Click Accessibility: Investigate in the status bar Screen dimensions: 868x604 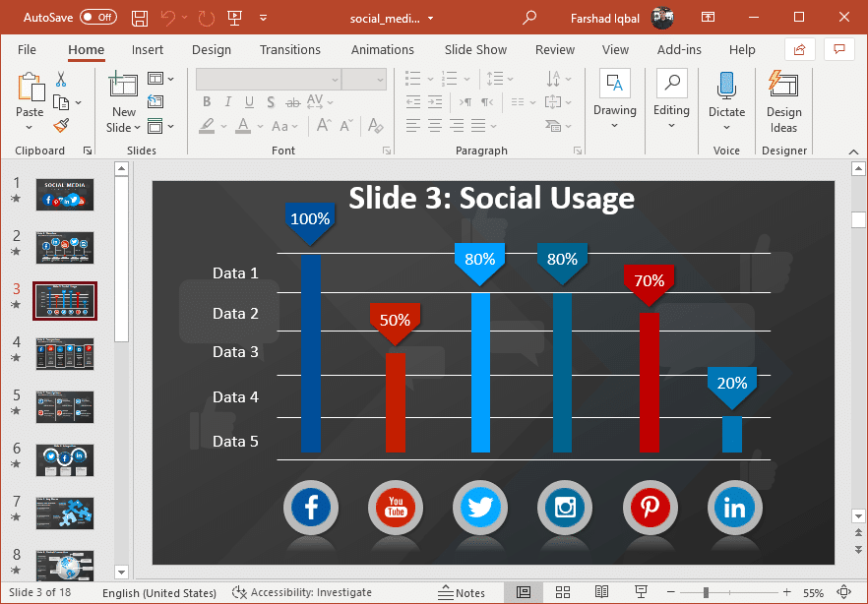pos(302,592)
